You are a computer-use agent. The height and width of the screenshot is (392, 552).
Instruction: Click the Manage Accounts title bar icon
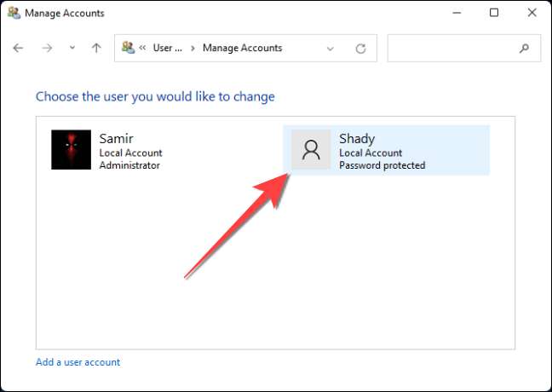coord(14,13)
